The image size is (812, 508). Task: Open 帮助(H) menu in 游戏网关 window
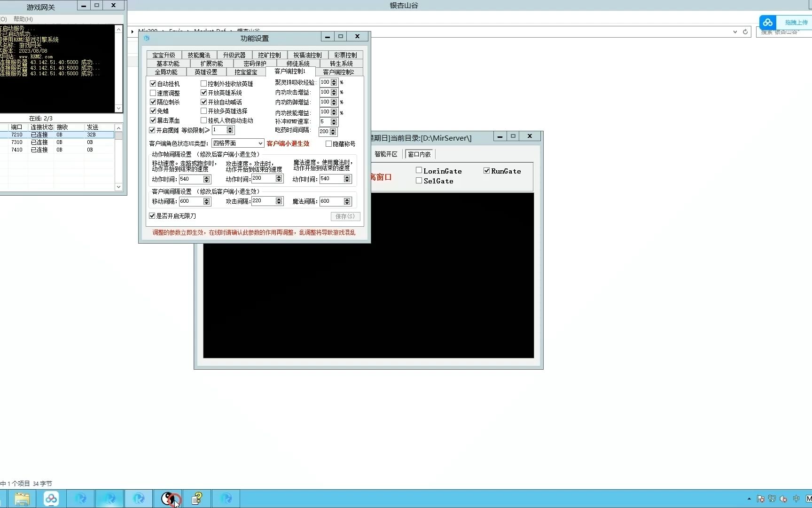(23, 19)
